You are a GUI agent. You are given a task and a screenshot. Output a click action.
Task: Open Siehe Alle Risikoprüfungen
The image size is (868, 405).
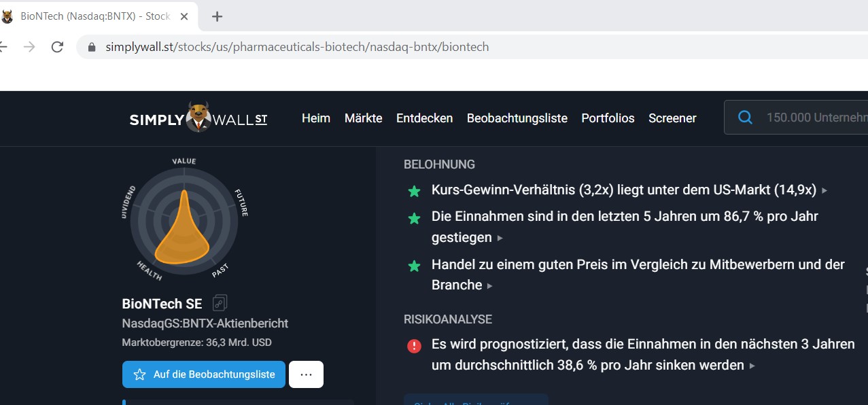pyautogui.click(x=476, y=402)
